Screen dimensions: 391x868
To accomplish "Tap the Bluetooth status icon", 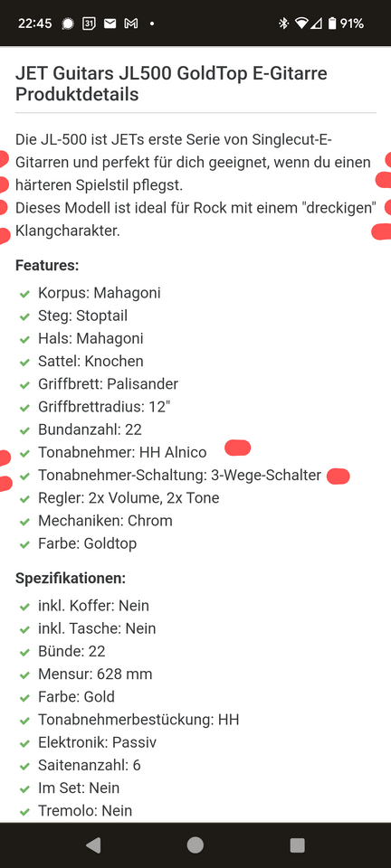I will click(283, 24).
